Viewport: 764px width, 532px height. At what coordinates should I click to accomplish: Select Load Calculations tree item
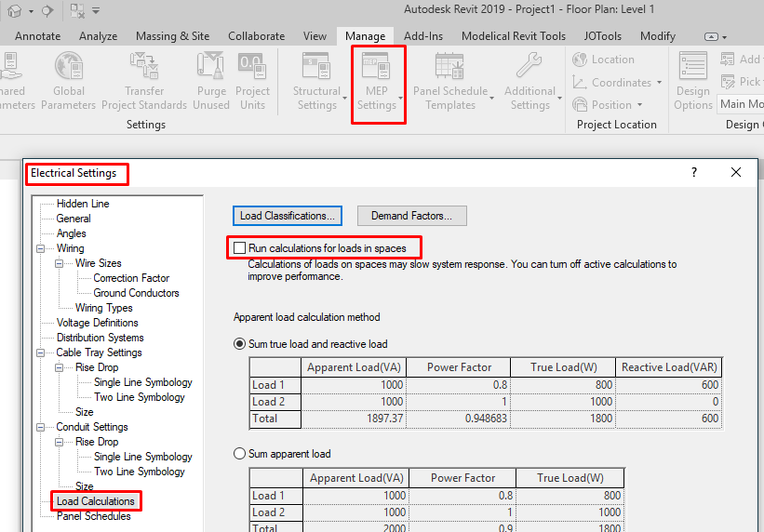[96, 501]
